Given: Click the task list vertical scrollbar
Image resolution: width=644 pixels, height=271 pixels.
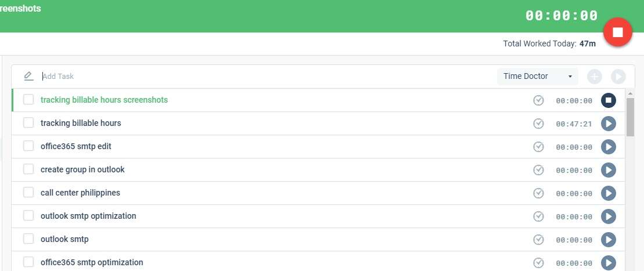Looking at the screenshot, I should [630, 116].
